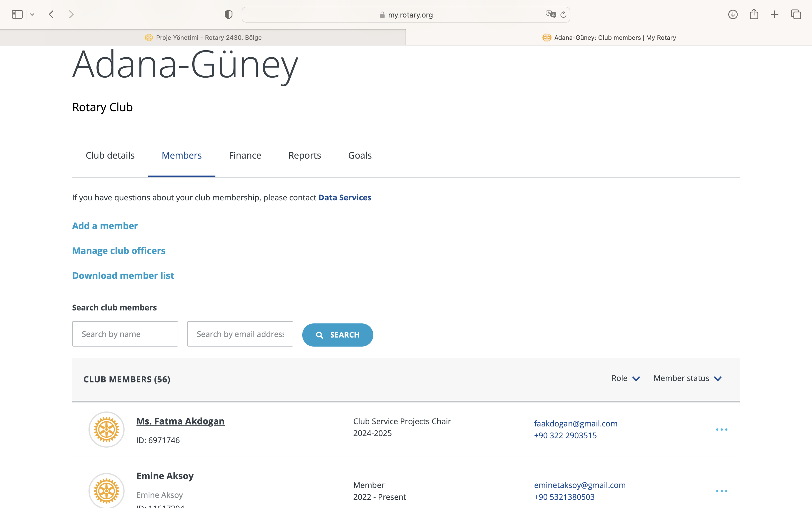The height and width of the screenshot is (508, 812).
Task: Click the Member 2022 - Present text
Action: [379, 491]
